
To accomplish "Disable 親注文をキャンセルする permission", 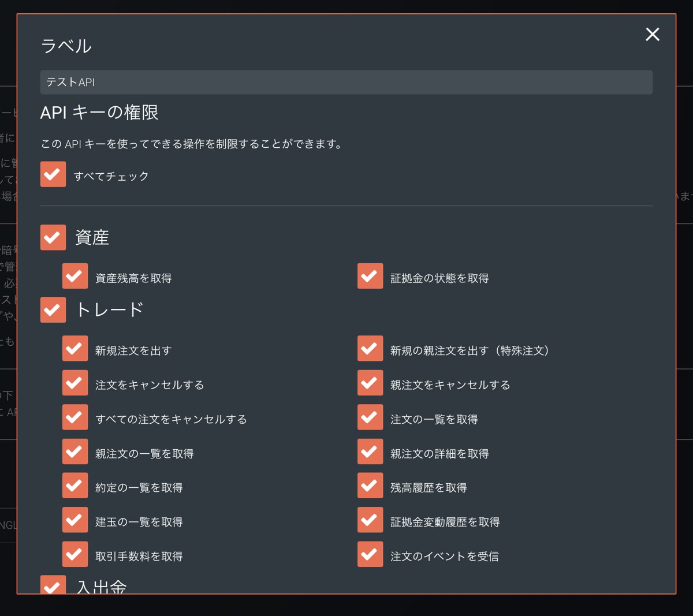I will pos(370,383).
